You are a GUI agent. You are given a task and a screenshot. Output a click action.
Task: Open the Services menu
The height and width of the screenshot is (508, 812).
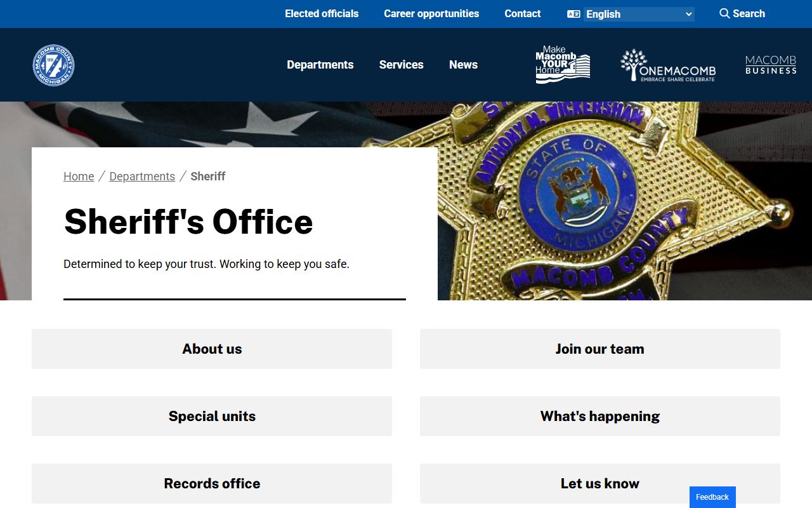(x=402, y=65)
